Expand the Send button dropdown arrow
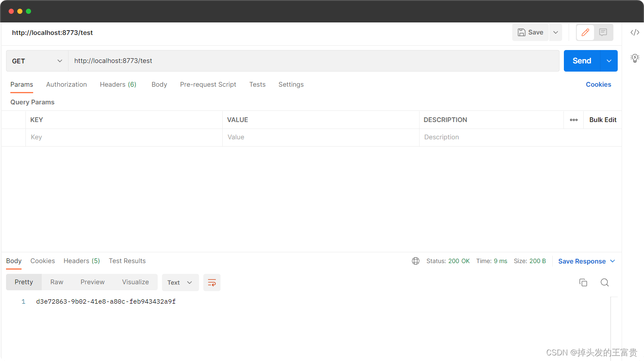The width and height of the screenshot is (644, 361). tap(609, 61)
